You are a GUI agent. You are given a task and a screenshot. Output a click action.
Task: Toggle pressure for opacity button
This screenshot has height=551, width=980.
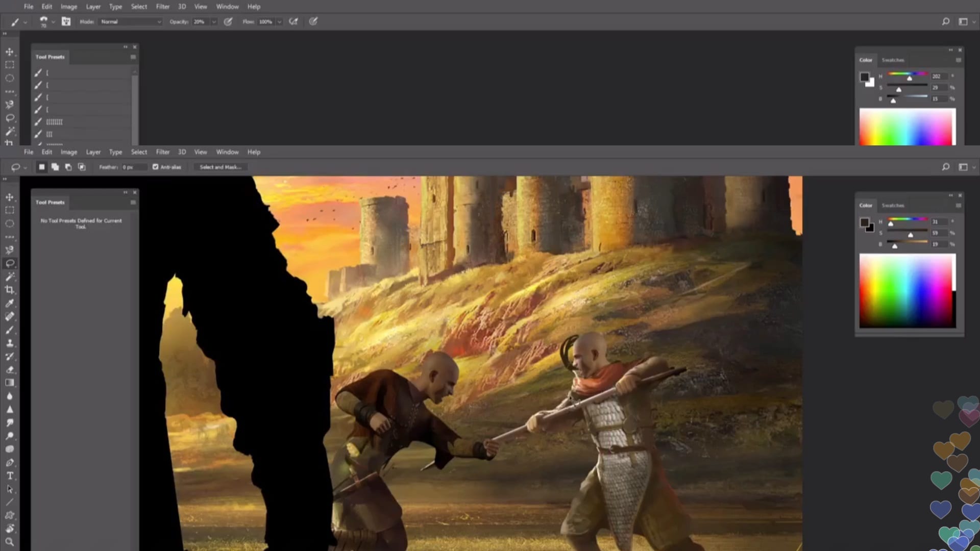coord(228,21)
